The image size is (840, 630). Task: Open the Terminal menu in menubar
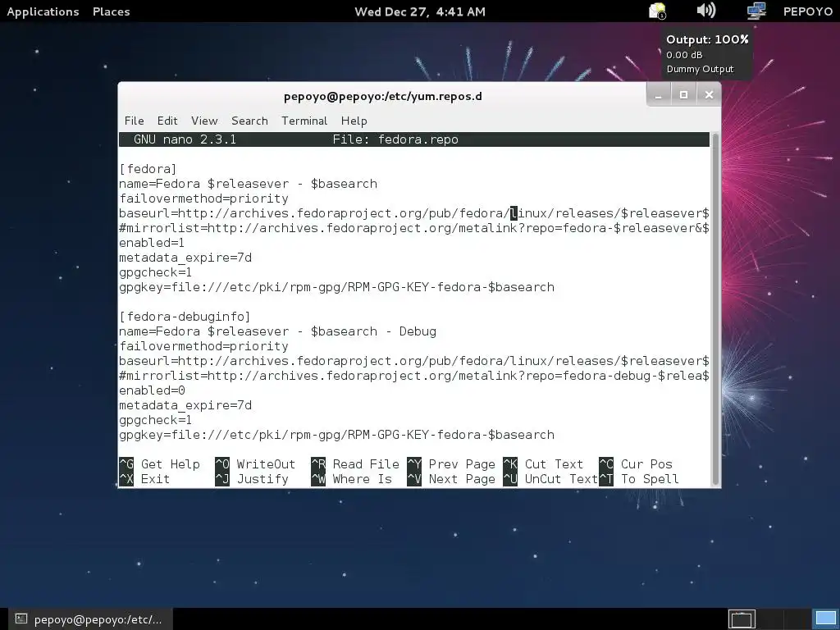[304, 121]
